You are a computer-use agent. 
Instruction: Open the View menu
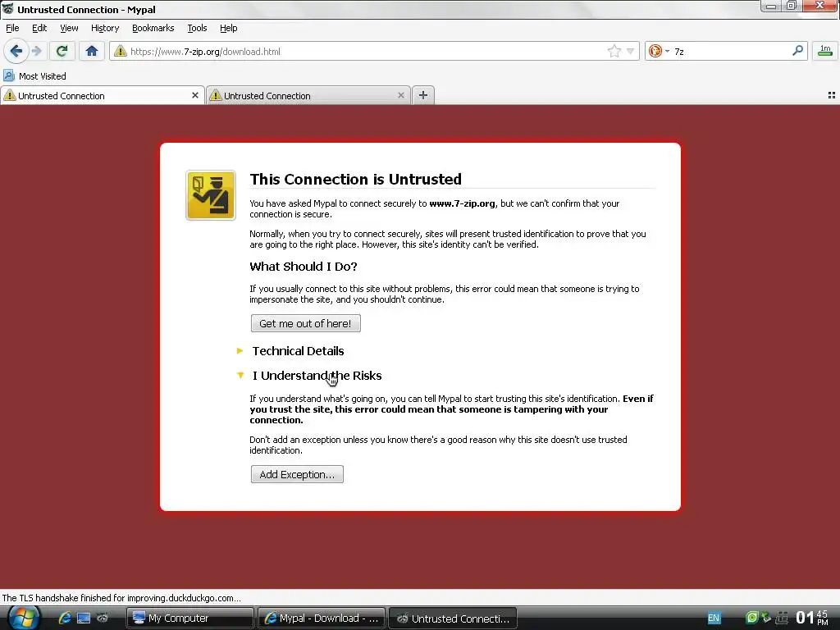tap(69, 29)
